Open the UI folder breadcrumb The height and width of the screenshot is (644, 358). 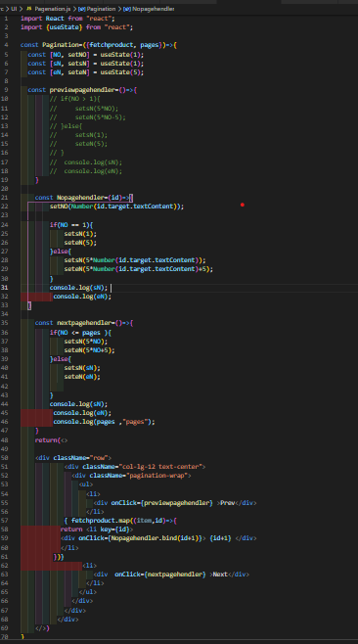(14, 8)
